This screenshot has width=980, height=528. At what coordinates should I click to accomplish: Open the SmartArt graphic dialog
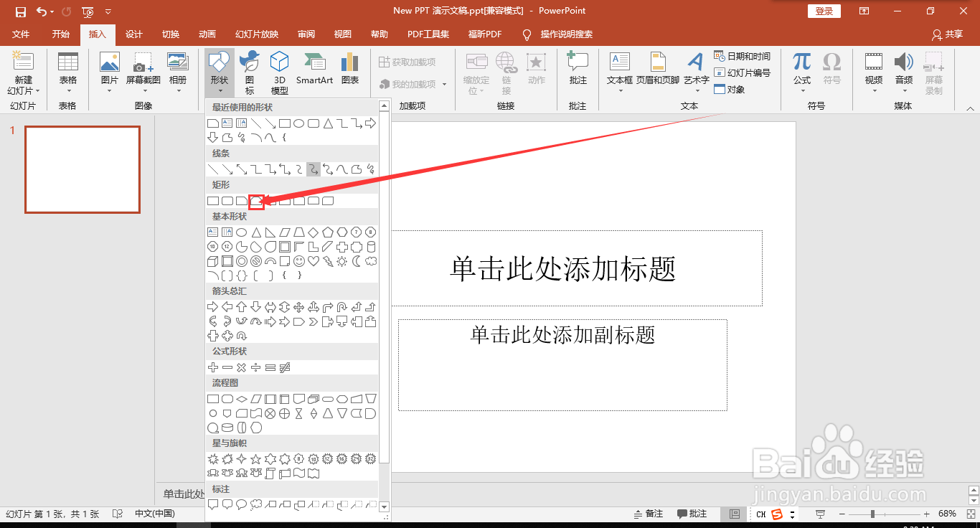click(x=314, y=69)
